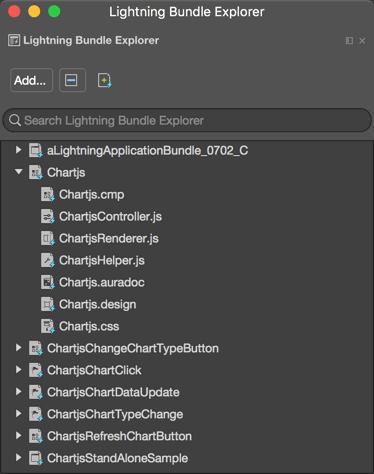The width and height of the screenshot is (374, 474).
Task: Focus the Search Lightning Bundle Explorer field
Action: pyautogui.click(x=187, y=120)
